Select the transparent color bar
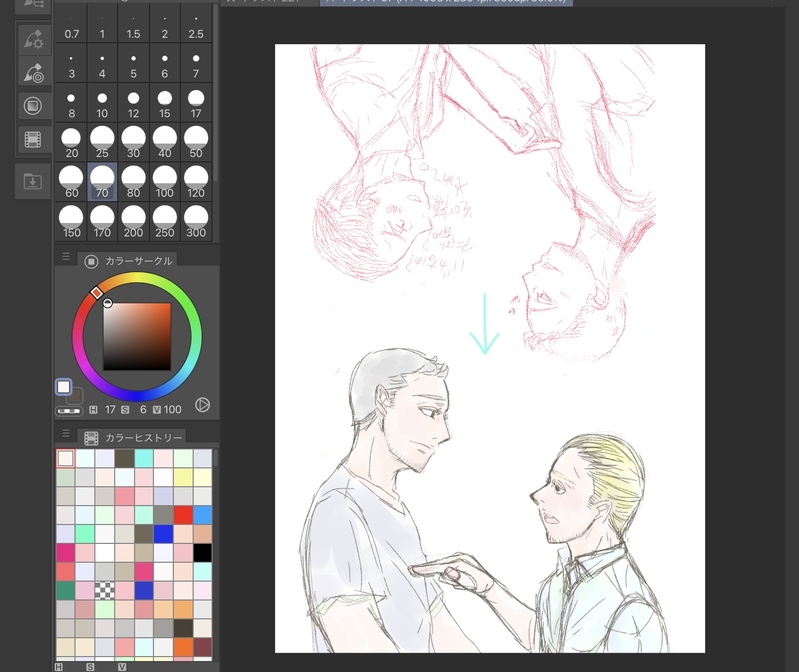This screenshot has height=672, width=799. 69,411
